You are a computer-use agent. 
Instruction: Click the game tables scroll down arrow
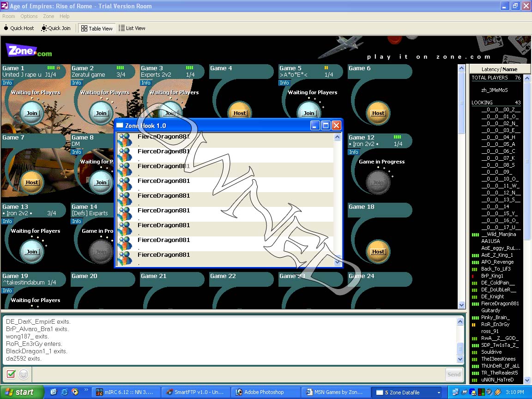click(461, 305)
